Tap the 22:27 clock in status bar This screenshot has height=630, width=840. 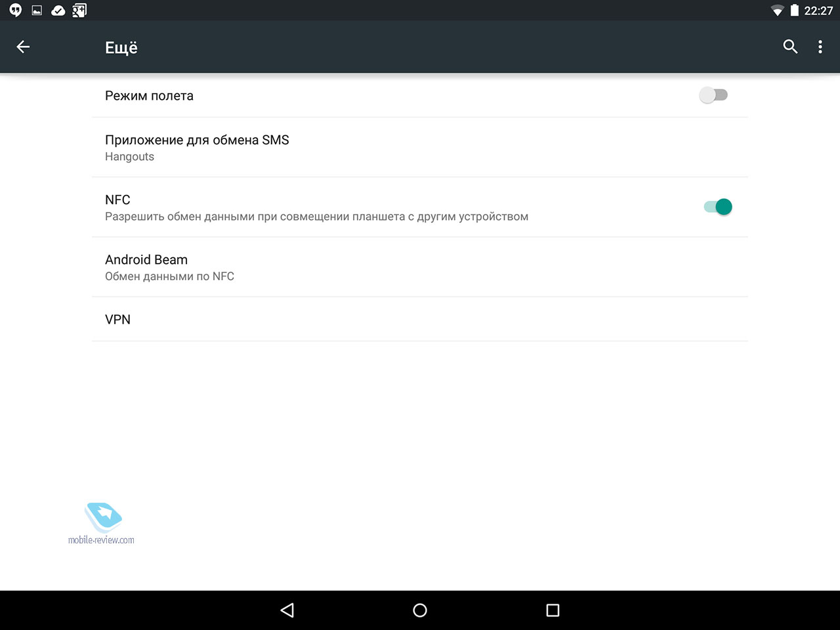[818, 10]
